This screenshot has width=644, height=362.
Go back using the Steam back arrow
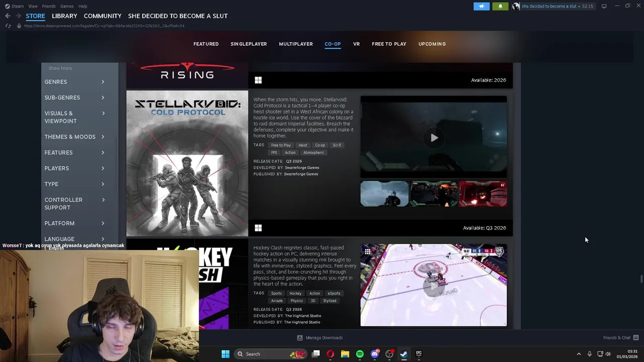[x=8, y=16]
